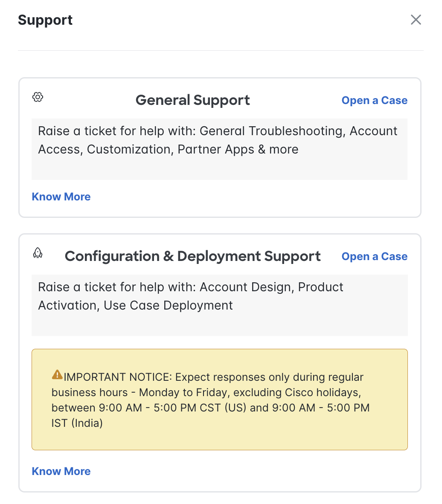
Task: Click the Account Design description text
Action: (x=190, y=296)
